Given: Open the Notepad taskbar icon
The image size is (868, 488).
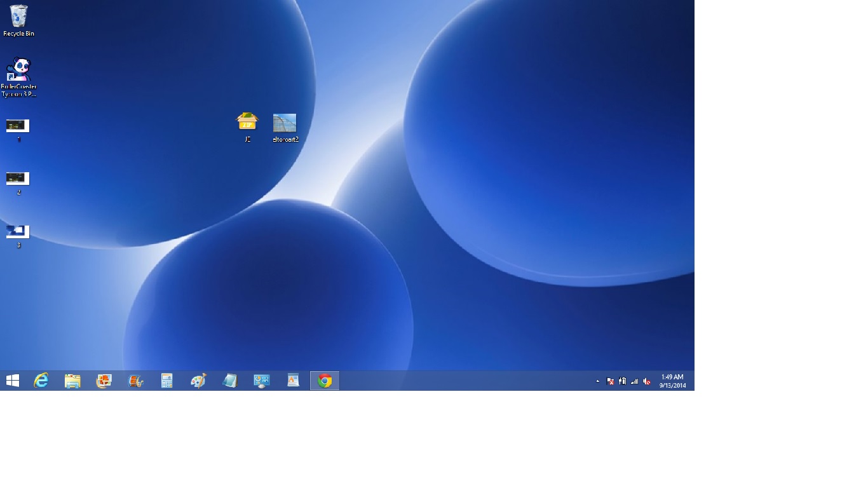Looking at the screenshot, I should coord(230,381).
